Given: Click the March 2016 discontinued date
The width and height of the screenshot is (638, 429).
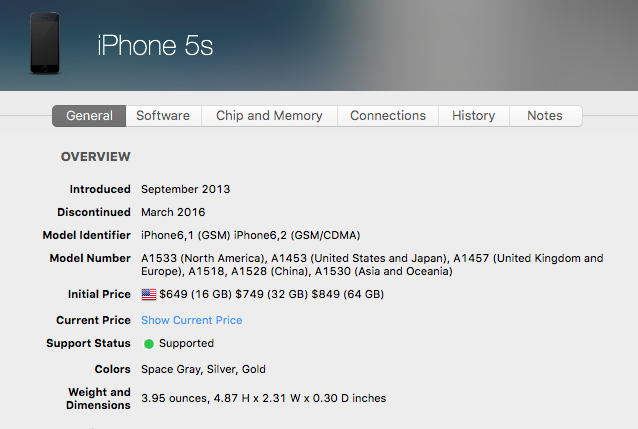Looking at the screenshot, I should click(x=173, y=212).
